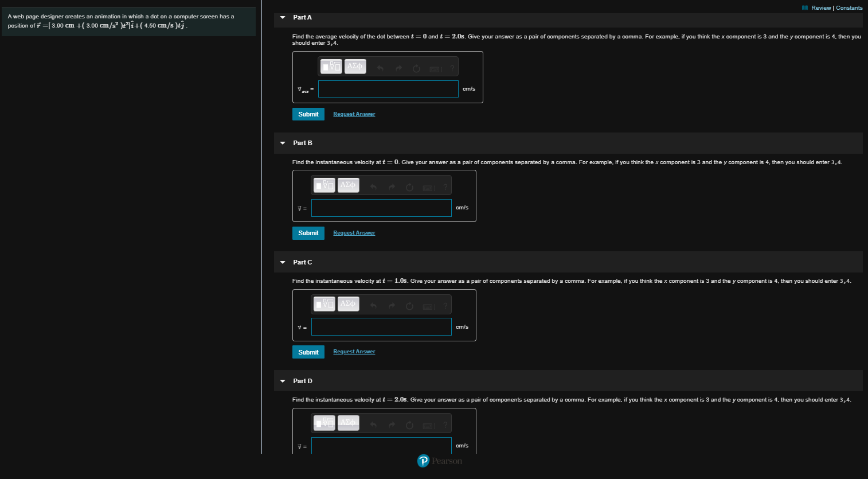Open the math templates palette in Part A

tap(330, 66)
